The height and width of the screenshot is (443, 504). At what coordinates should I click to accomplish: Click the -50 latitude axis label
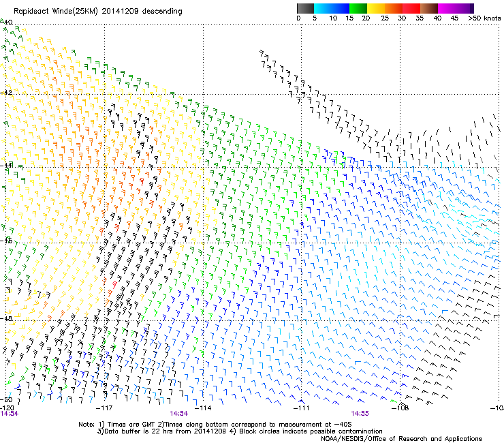click(x=6, y=400)
